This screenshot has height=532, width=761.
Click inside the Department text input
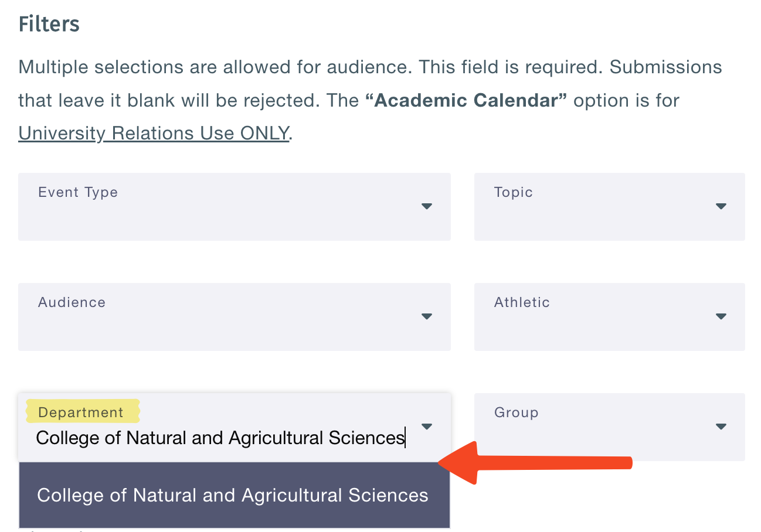click(220, 438)
